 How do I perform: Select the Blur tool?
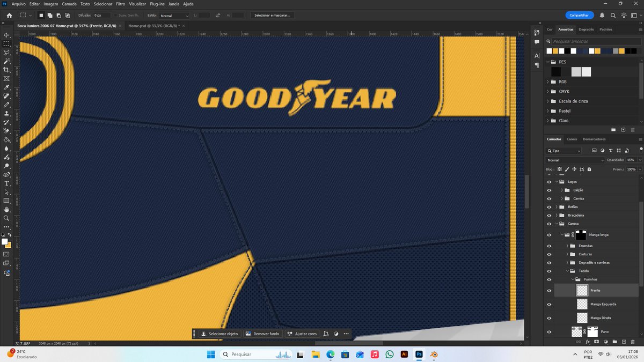tap(6, 149)
